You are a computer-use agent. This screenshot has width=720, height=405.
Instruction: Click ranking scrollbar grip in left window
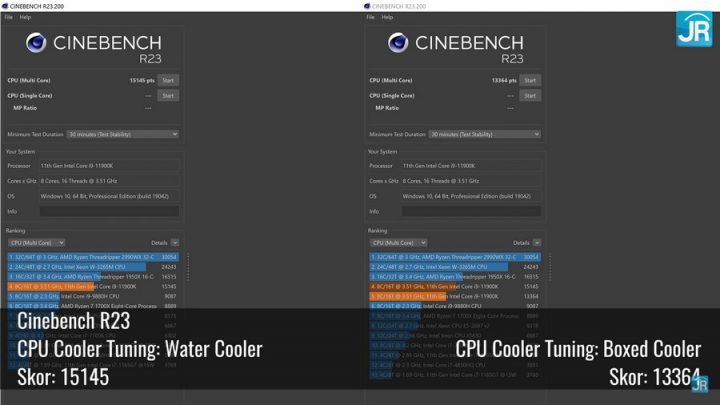pyautogui.click(x=188, y=267)
